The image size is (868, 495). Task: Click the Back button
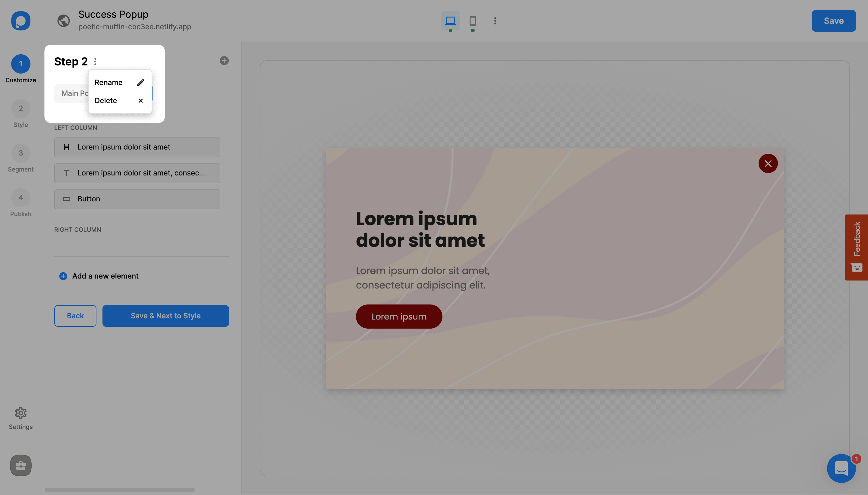coord(75,316)
